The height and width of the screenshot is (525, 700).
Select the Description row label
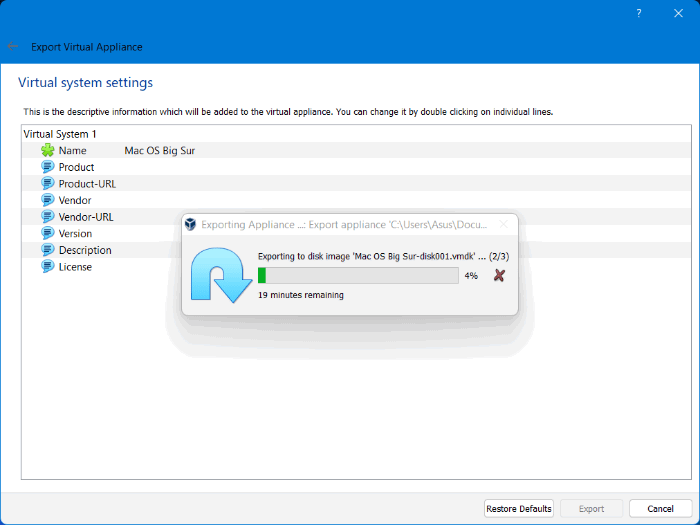coord(85,250)
